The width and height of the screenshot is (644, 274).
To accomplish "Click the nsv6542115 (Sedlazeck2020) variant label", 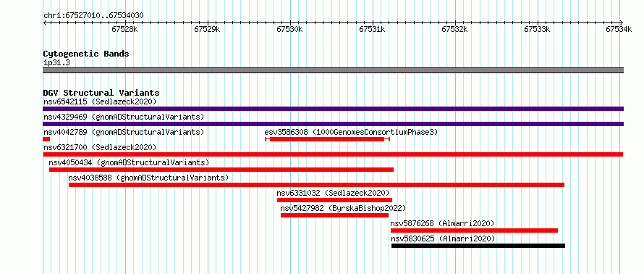I will pos(100,101).
